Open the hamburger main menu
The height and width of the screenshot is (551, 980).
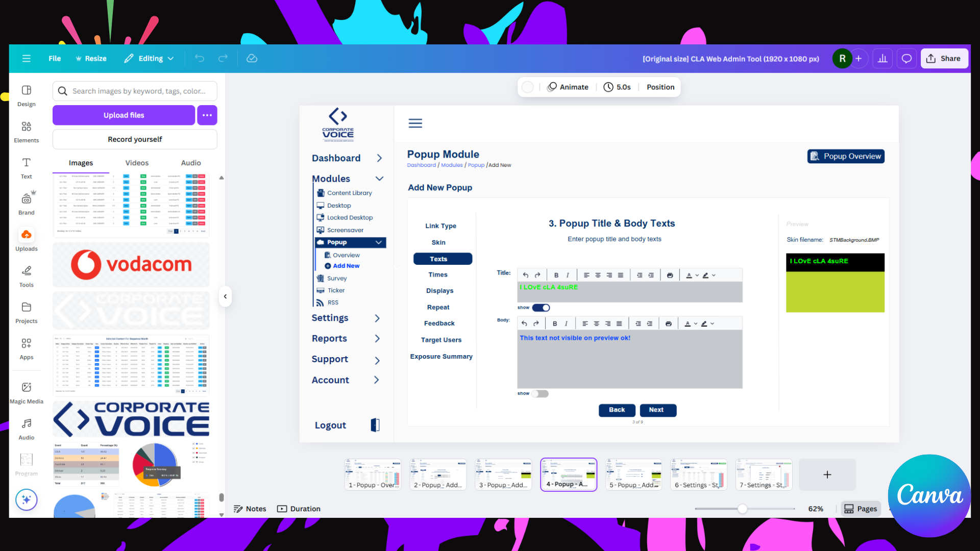tap(26, 59)
